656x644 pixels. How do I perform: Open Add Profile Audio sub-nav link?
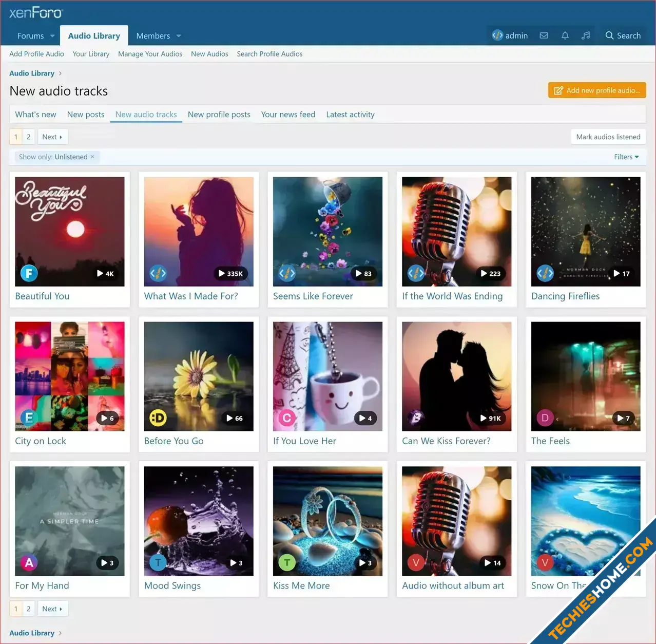(x=36, y=54)
